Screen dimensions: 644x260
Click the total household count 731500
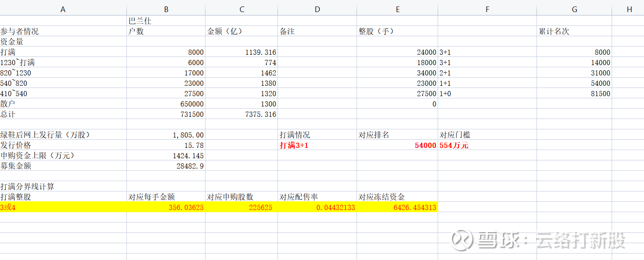[166, 114]
